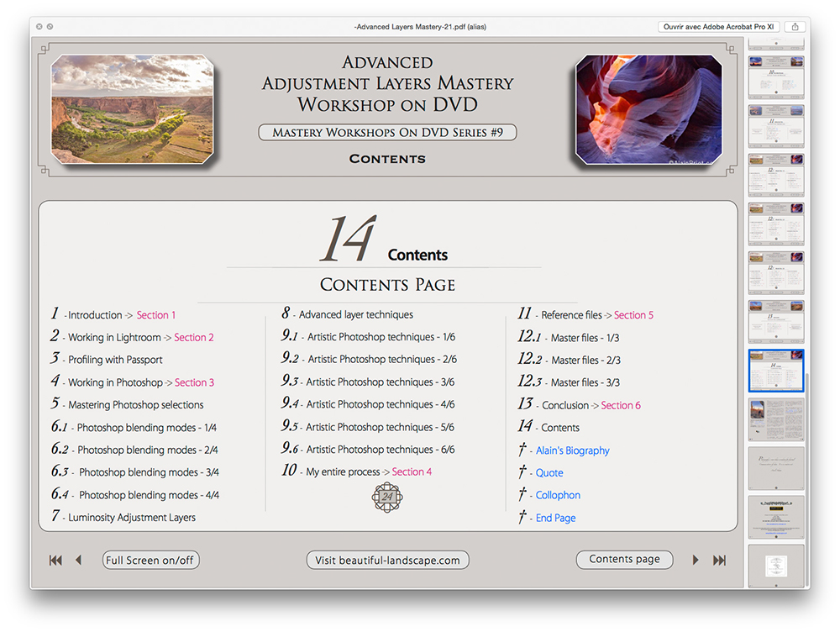The height and width of the screenshot is (632, 840).
Task: Jump to last page arrow icon
Action: pos(719,561)
